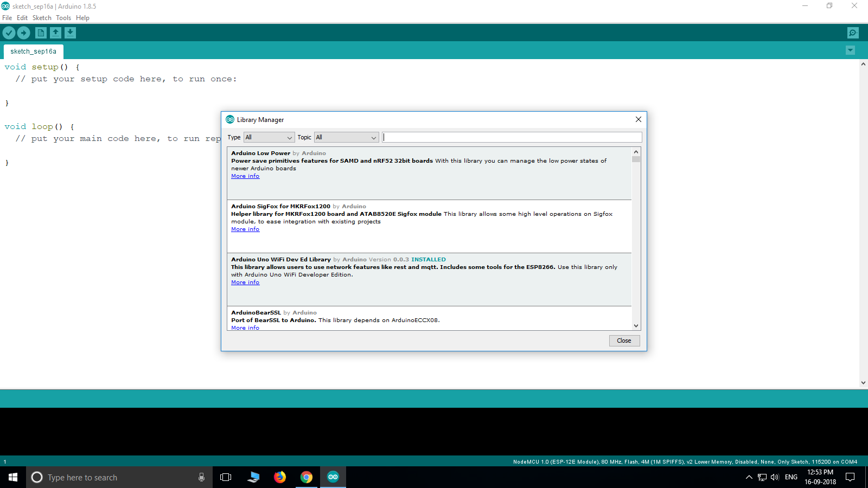Open More info for Arduino Low Power library

pyautogui.click(x=245, y=176)
